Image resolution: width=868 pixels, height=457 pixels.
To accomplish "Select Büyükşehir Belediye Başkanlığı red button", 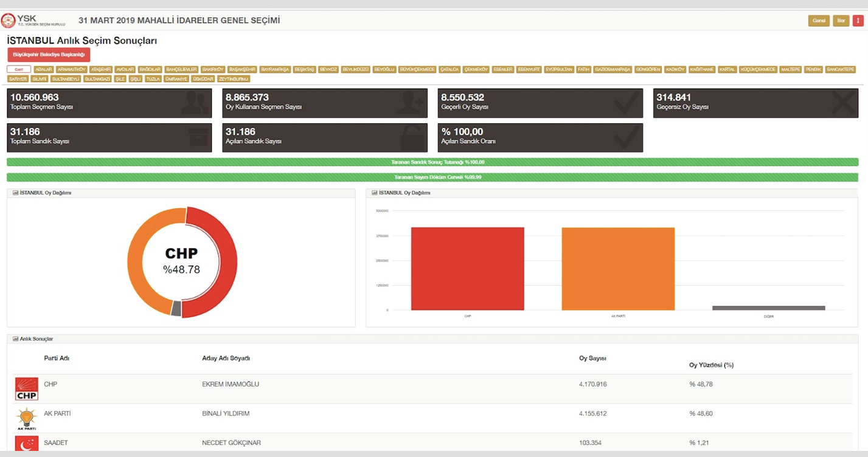I will coord(49,55).
